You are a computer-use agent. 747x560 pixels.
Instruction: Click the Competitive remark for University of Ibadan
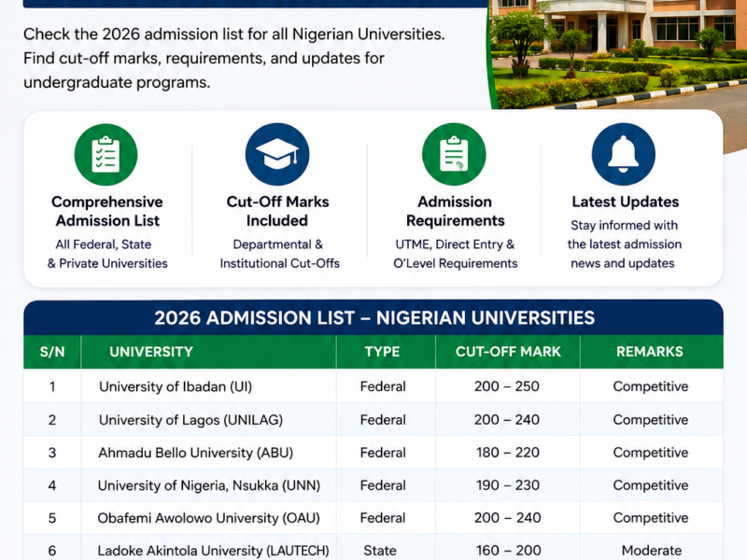[x=650, y=386]
